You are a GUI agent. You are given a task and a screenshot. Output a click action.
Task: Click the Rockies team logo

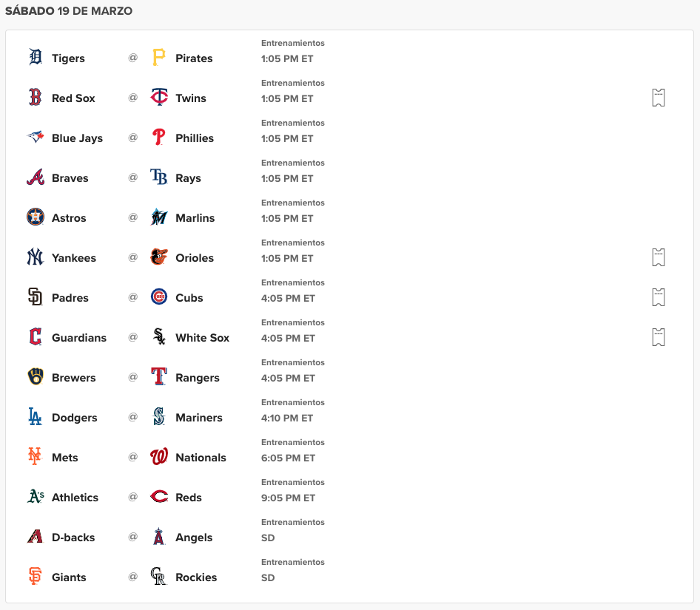[158, 577]
